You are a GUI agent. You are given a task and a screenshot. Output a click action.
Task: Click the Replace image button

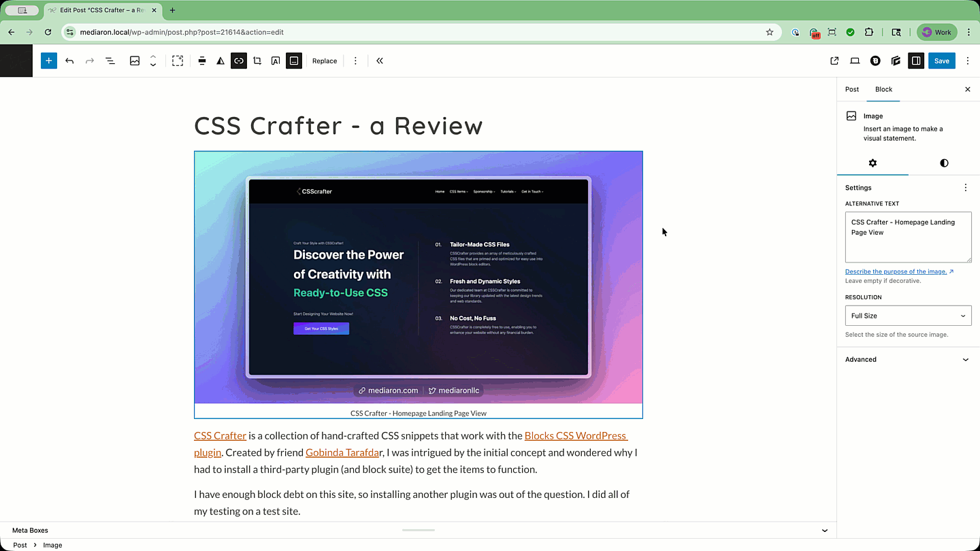coord(325,61)
